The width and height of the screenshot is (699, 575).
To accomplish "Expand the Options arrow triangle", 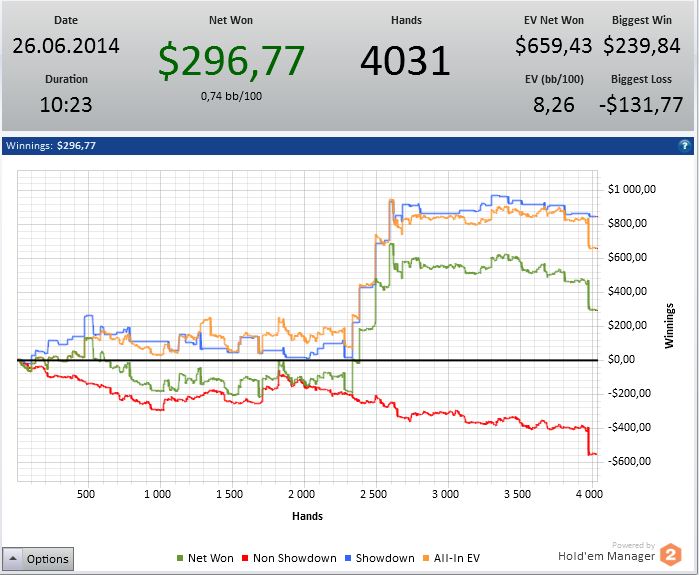I will 13,558.
